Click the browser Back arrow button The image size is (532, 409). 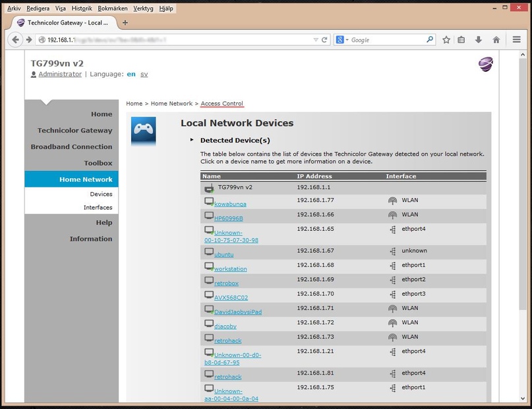(x=15, y=40)
